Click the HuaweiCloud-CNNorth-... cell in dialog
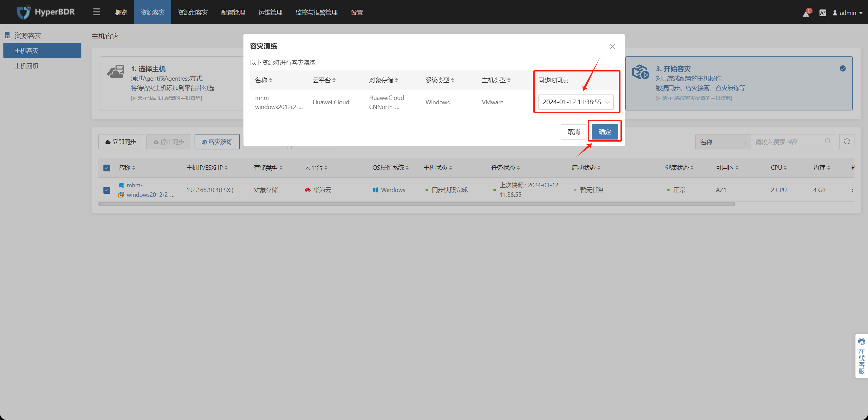This screenshot has width=868, height=420. pyautogui.click(x=388, y=102)
